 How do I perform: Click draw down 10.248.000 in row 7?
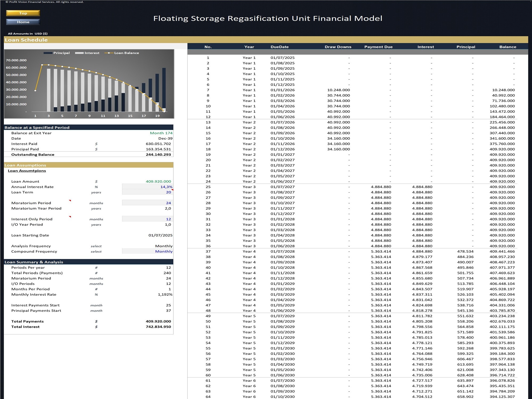[x=338, y=90]
